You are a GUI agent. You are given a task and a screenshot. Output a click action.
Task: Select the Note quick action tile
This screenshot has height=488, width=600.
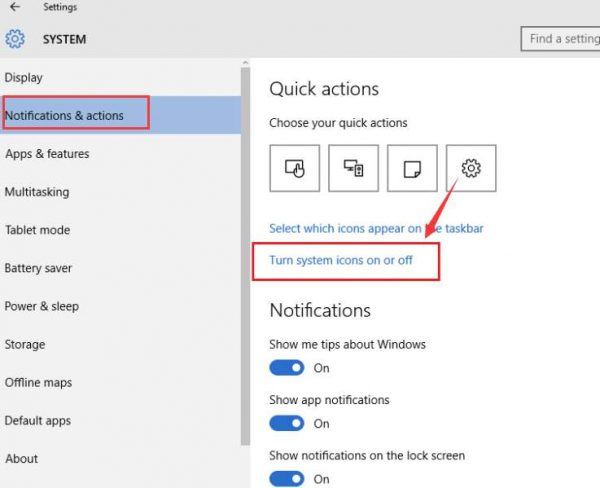coord(412,168)
